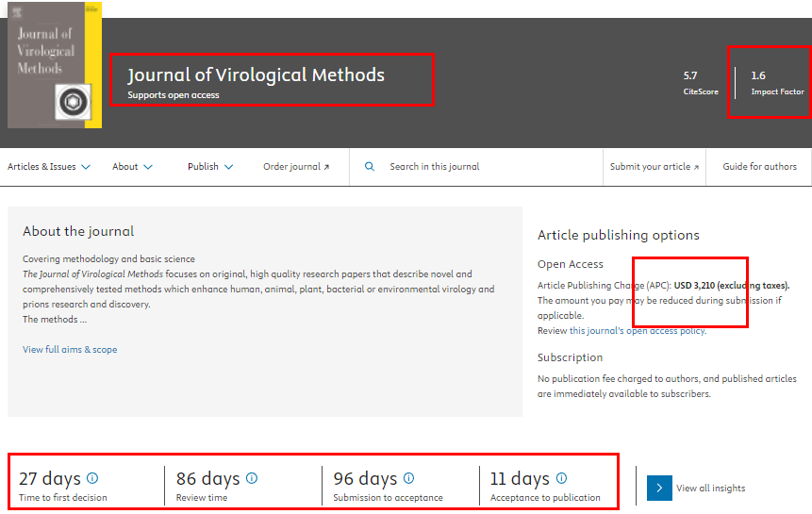Click Submit your article link
Screen dimensions: 812x514
(655, 167)
